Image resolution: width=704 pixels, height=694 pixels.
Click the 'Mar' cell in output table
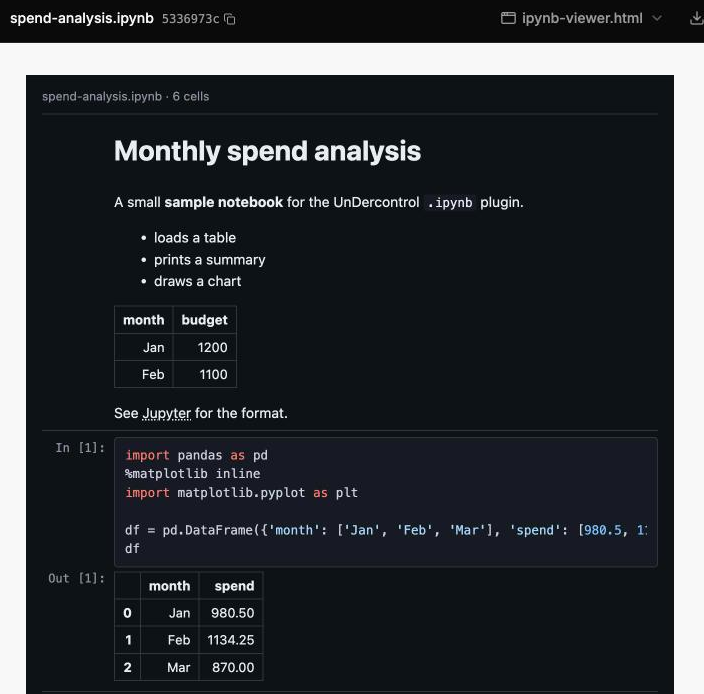click(x=170, y=667)
